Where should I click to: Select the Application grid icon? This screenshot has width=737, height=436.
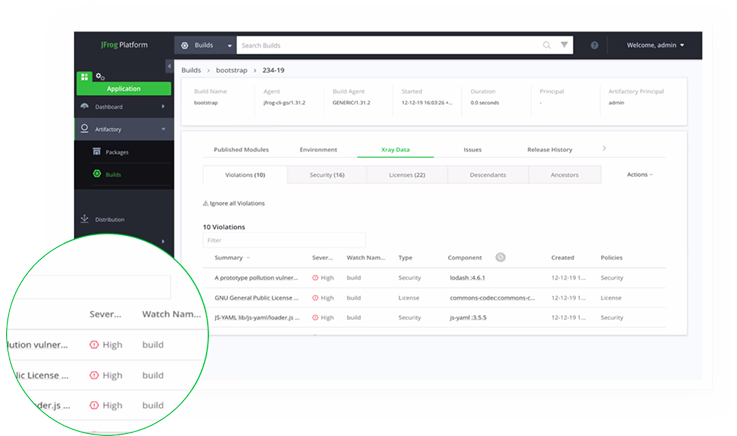pos(85,76)
